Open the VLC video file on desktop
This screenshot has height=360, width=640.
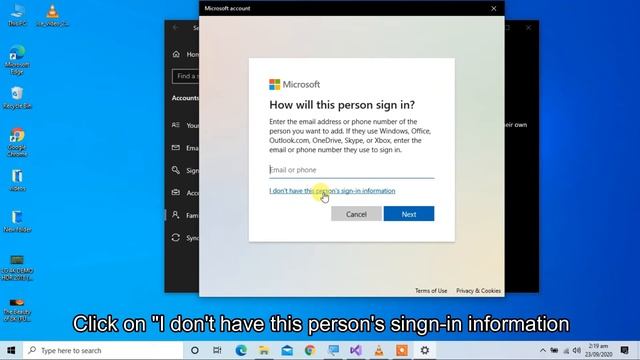click(x=52, y=15)
